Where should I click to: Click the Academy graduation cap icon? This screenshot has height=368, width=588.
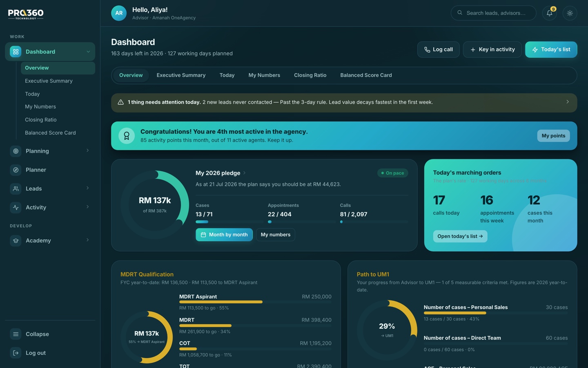click(x=16, y=240)
